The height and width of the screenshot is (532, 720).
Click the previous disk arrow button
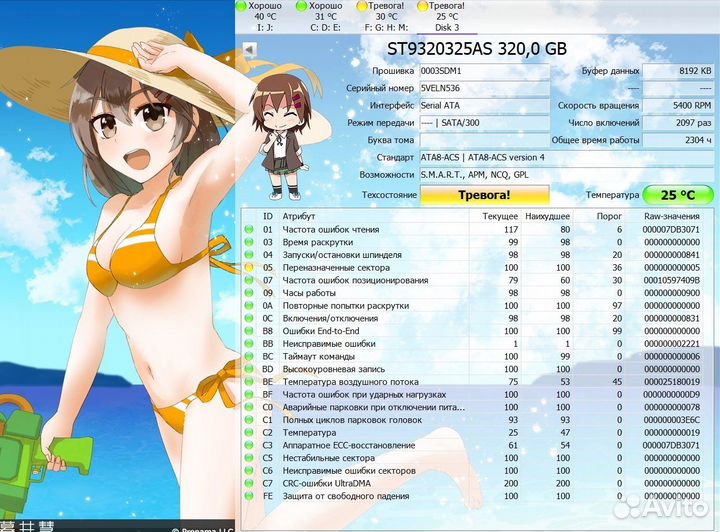pos(249,49)
